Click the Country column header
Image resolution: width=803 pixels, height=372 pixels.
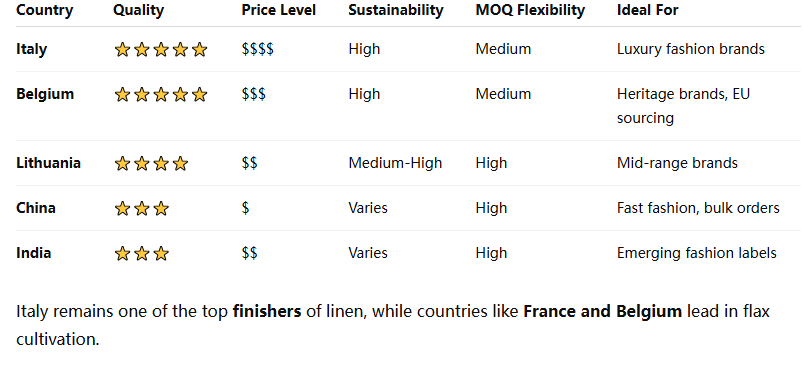[x=45, y=10]
